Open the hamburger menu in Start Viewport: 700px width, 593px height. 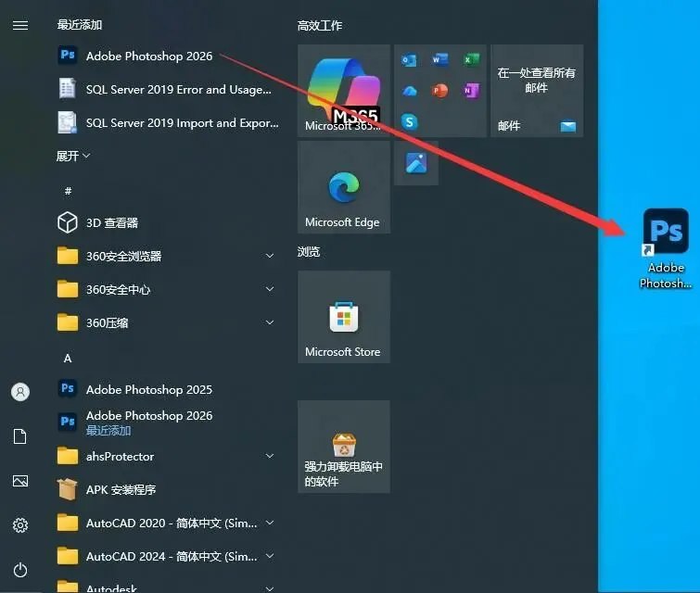[x=20, y=25]
